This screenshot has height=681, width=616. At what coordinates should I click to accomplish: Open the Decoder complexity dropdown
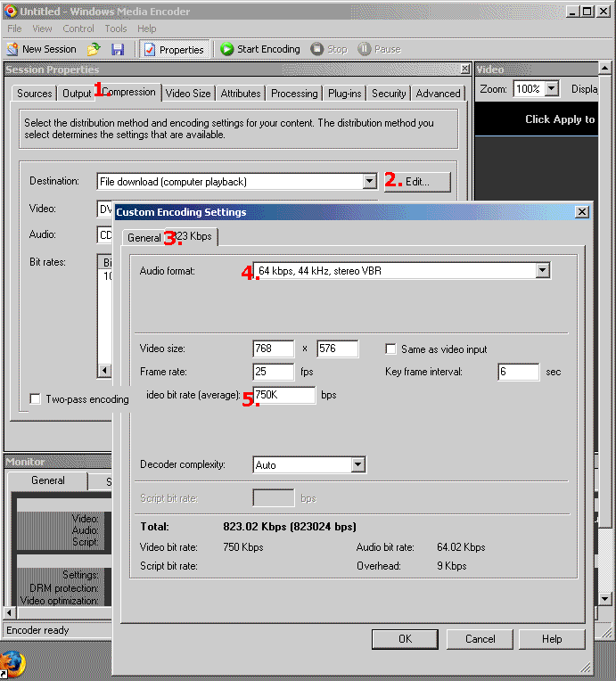click(x=357, y=464)
